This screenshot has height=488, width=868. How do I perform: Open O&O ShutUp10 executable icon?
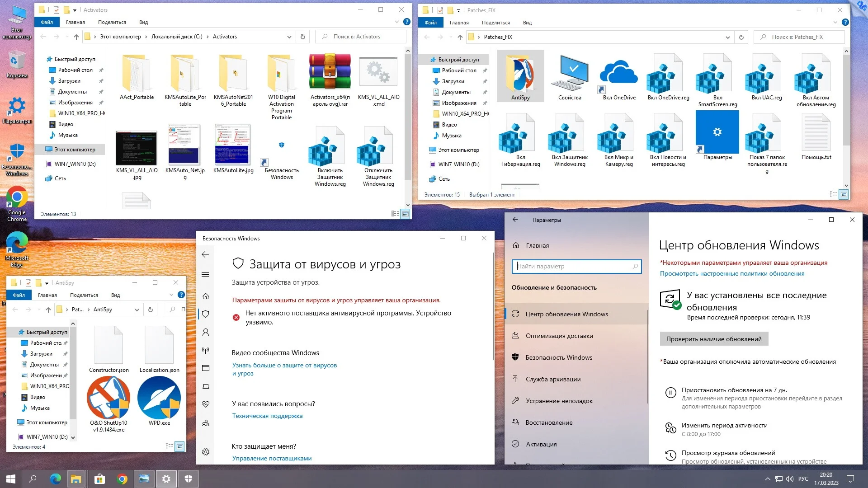[x=108, y=398]
